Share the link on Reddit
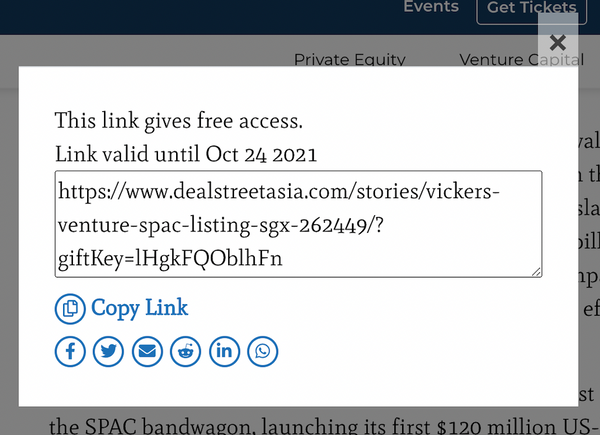 [x=185, y=351]
